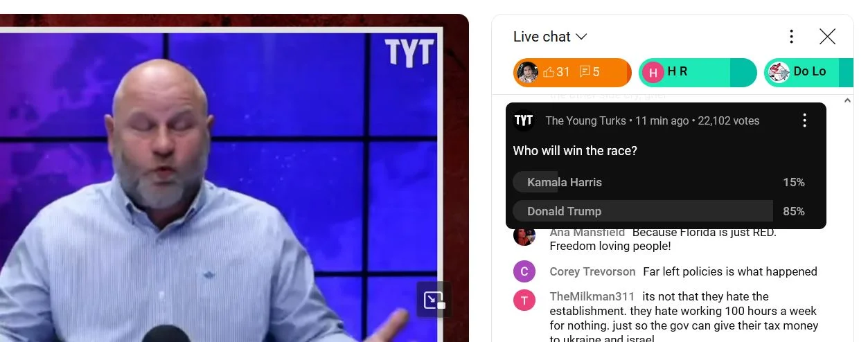Screen dimensions: 868x342
Task: Select the Donald Trump poll option
Action: pyautogui.click(x=659, y=211)
